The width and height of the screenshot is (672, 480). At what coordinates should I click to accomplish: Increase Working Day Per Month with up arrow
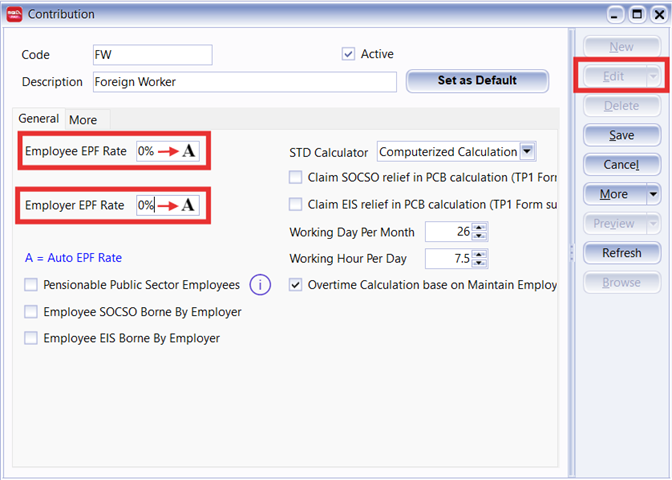pos(479,227)
